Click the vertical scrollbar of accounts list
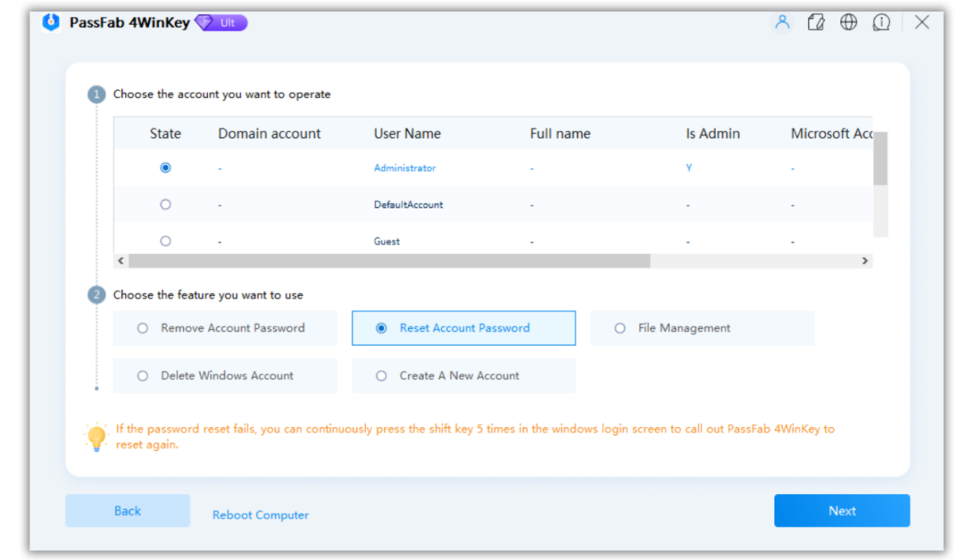The image size is (974, 560). [880, 159]
